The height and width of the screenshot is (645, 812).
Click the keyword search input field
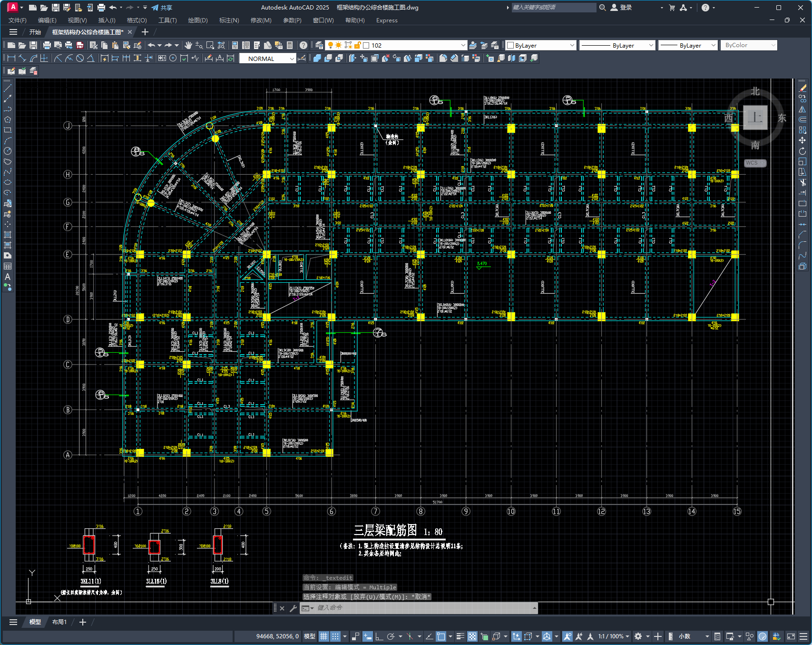coord(554,8)
